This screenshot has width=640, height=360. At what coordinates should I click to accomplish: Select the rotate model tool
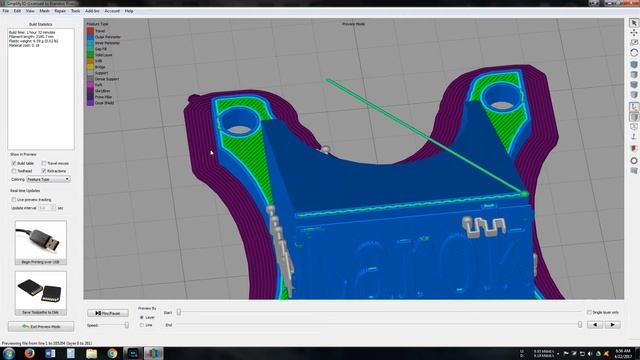pos(634,53)
